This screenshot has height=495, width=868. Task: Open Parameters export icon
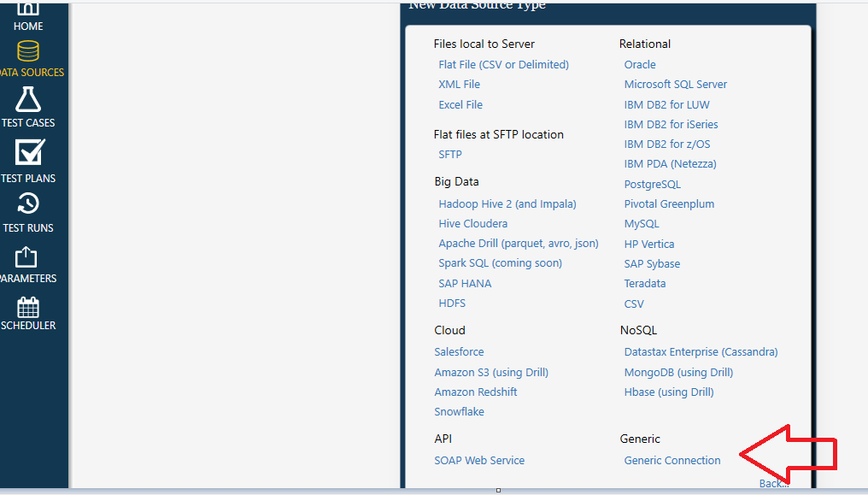coord(26,257)
